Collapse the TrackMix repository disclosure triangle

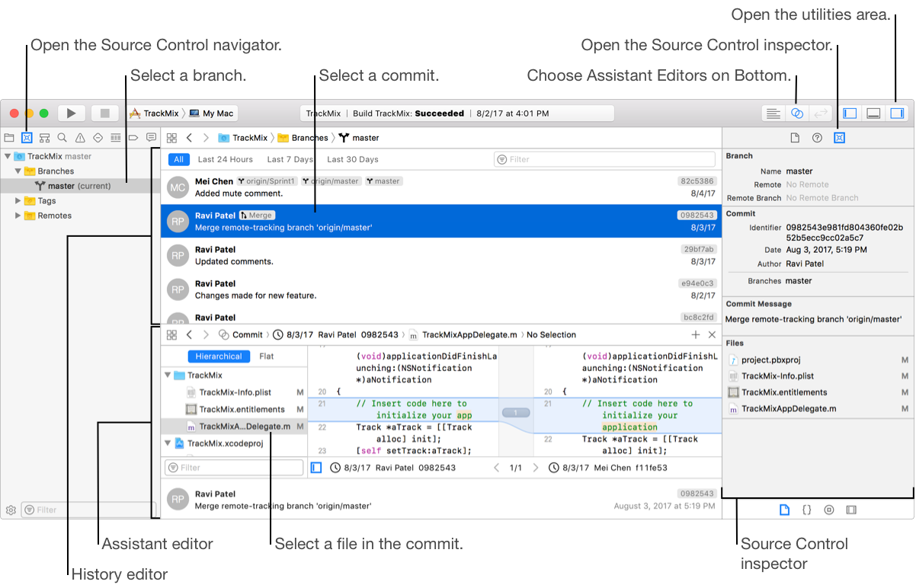point(8,156)
